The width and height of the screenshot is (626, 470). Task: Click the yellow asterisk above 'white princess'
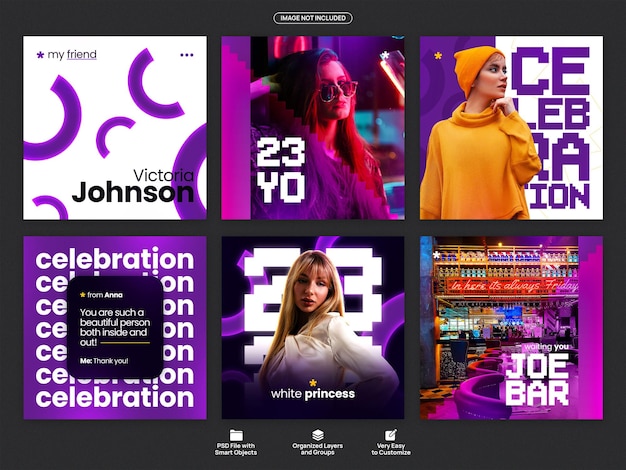[313, 383]
